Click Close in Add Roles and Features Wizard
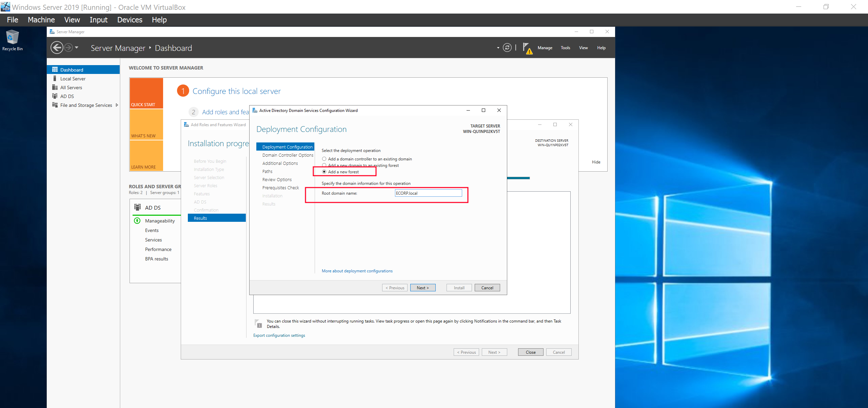Screen dimensions: 868x408 click(x=530, y=352)
